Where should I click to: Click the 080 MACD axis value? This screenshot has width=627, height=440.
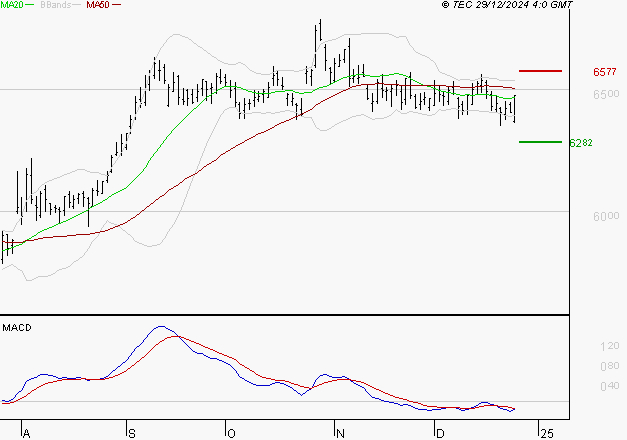click(x=610, y=366)
